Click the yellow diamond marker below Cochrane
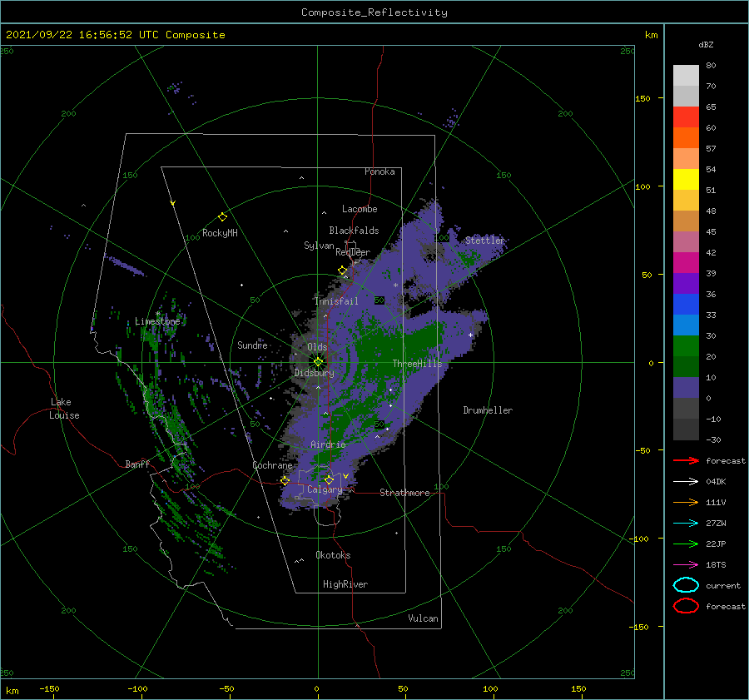 pos(285,480)
